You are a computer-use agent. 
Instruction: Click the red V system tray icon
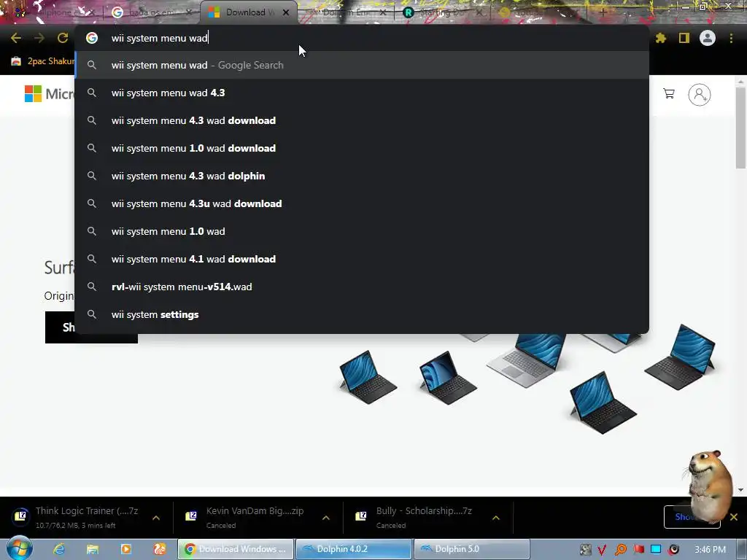(x=602, y=550)
